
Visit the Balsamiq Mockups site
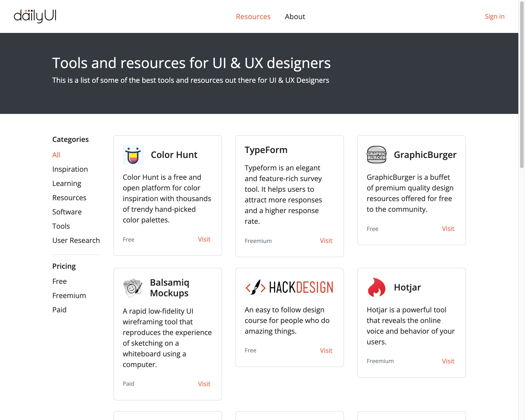point(204,384)
